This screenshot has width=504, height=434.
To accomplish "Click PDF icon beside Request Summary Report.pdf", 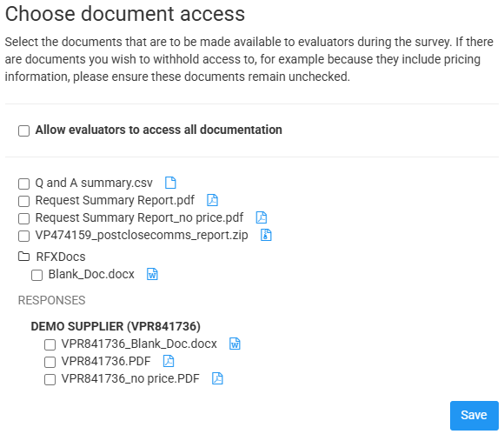I will click(x=212, y=200).
